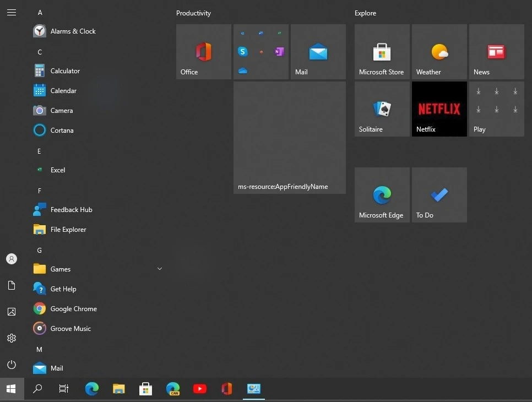
Task: Select the Settings gear in Start sidebar
Action: (x=12, y=338)
